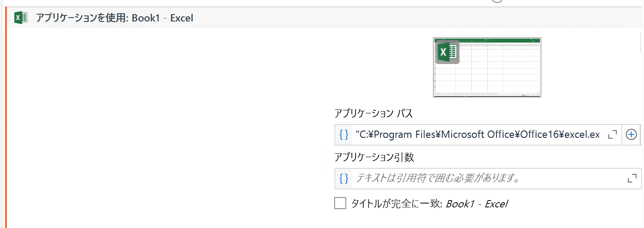Image resolution: width=644 pixels, height=228 pixels.
Task: Select the アプリケーションを使用: Book1 - Excel title text
Action: point(114,18)
